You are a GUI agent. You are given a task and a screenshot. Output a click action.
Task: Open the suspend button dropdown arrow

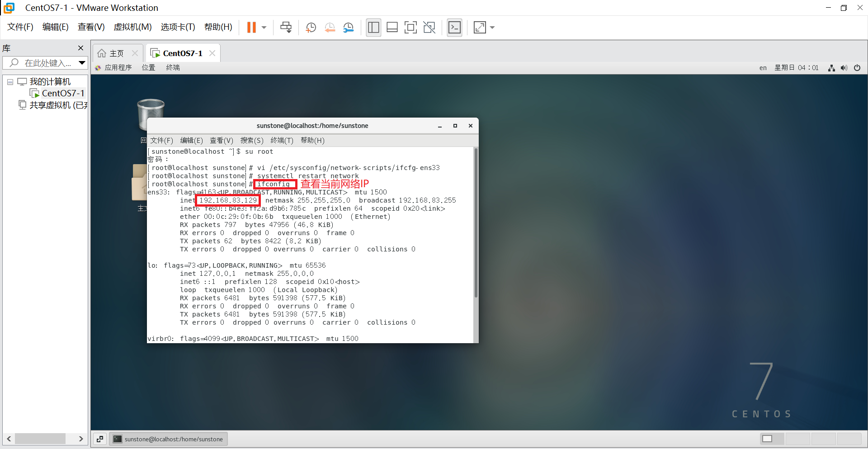point(264,27)
